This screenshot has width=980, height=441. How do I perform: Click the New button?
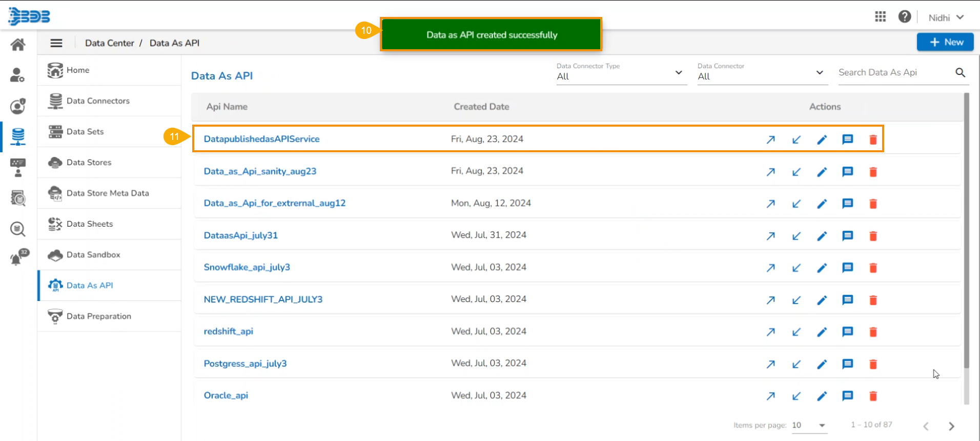click(945, 42)
